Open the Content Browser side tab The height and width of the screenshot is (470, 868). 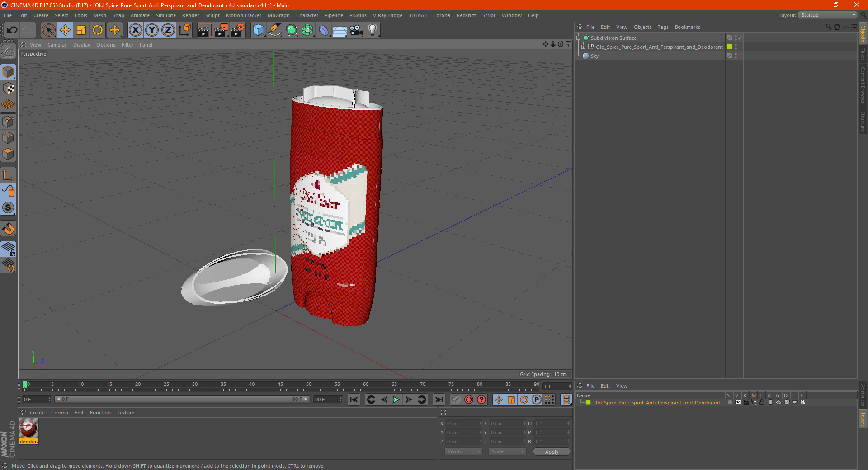tap(863, 85)
